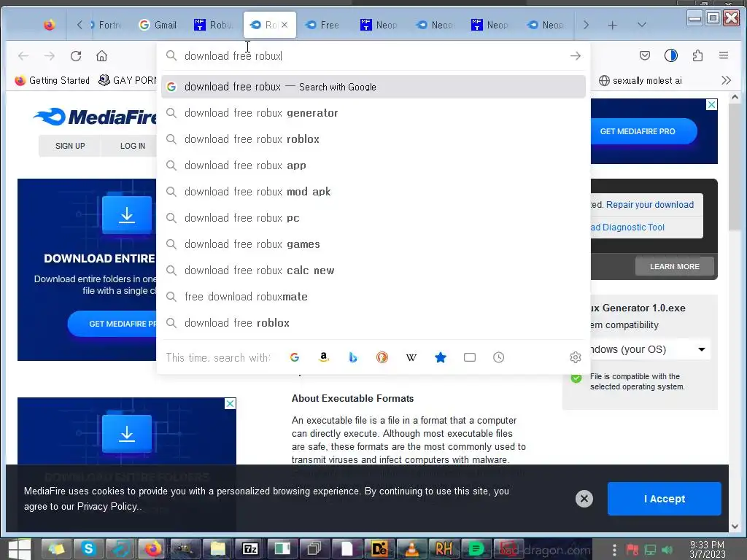The width and height of the screenshot is (747, 560).
Task: Select 'download free robux' Search with Google
Action: pos(373,87)
